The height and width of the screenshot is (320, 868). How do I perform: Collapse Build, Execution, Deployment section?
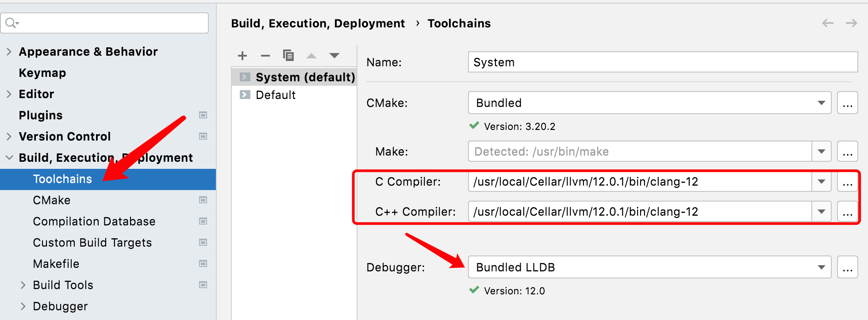click(9, 158)
